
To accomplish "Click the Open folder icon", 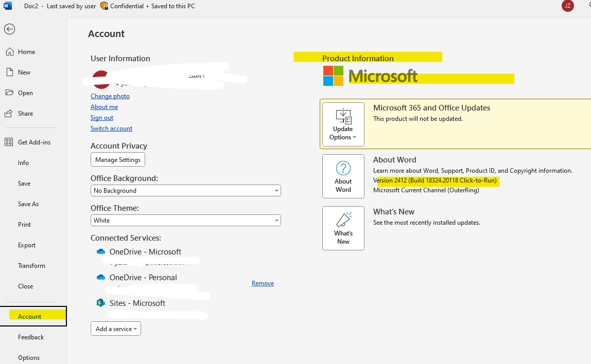I will point(9,93).
